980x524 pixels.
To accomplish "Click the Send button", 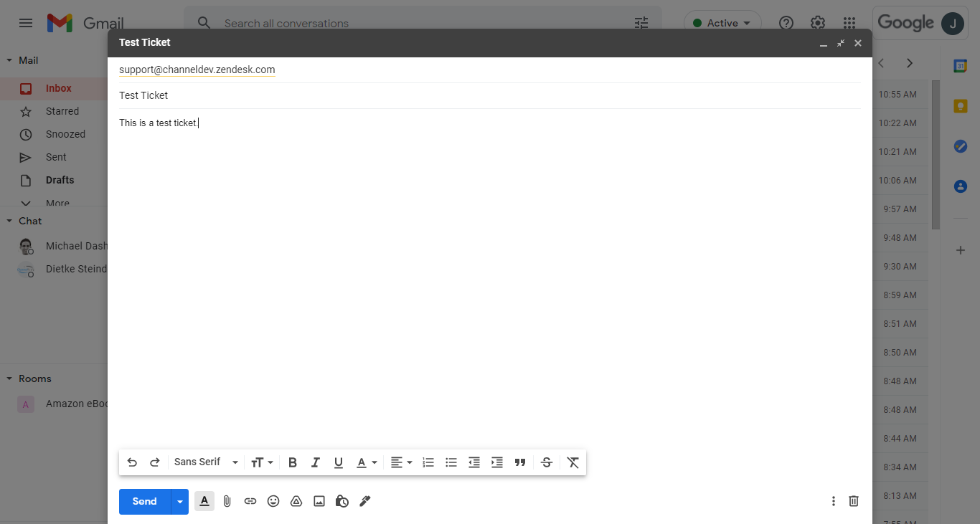I will tap(143, 501).
